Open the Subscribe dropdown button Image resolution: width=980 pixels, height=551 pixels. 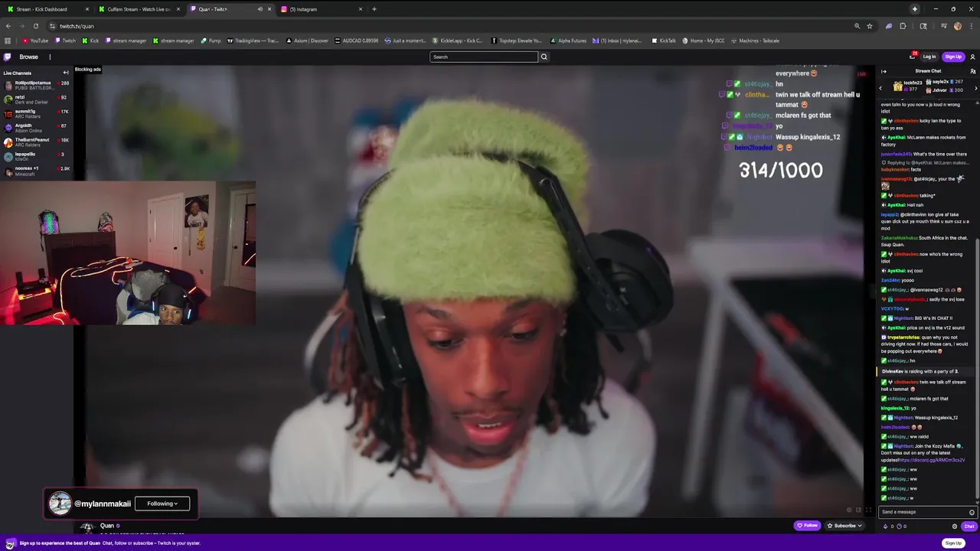coord(844,526)
